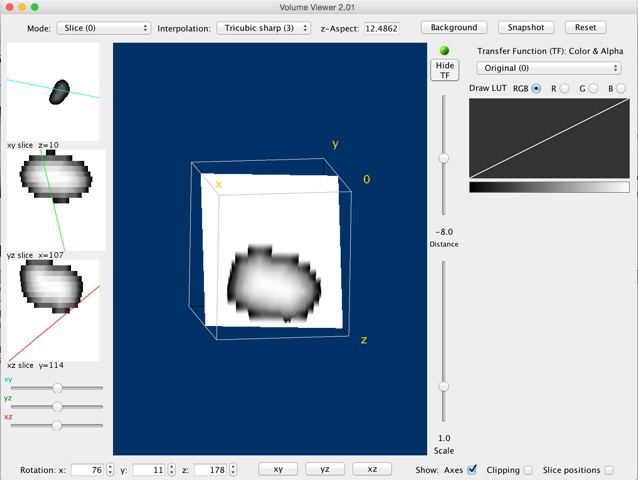Click the Reset button
Screen dimensions: 638x480
585,28
